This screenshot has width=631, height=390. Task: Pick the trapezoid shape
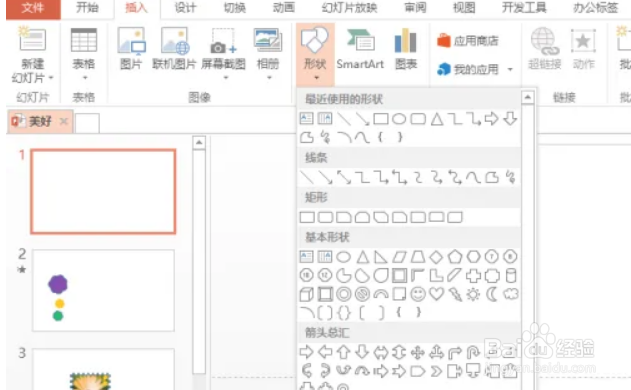pyautogui.click(x=418, y=257)
